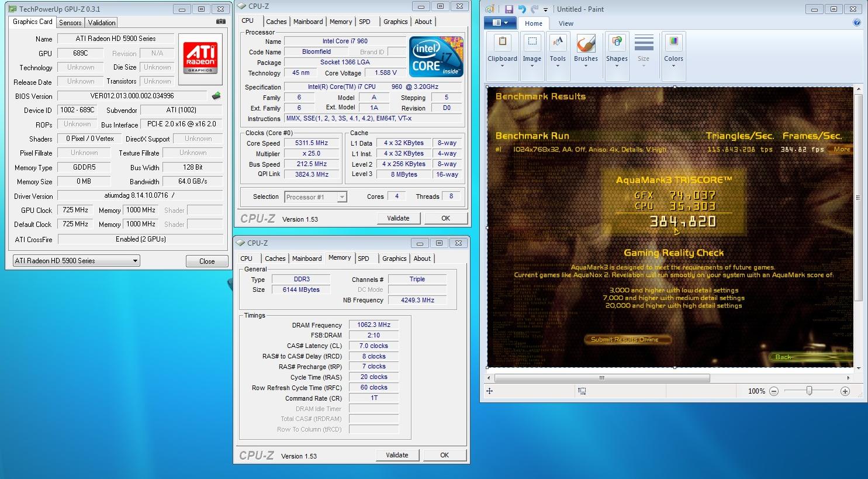Open the About tab in top CPU-Z window
This screenshot has height=479, width=868.
point(423,22)
